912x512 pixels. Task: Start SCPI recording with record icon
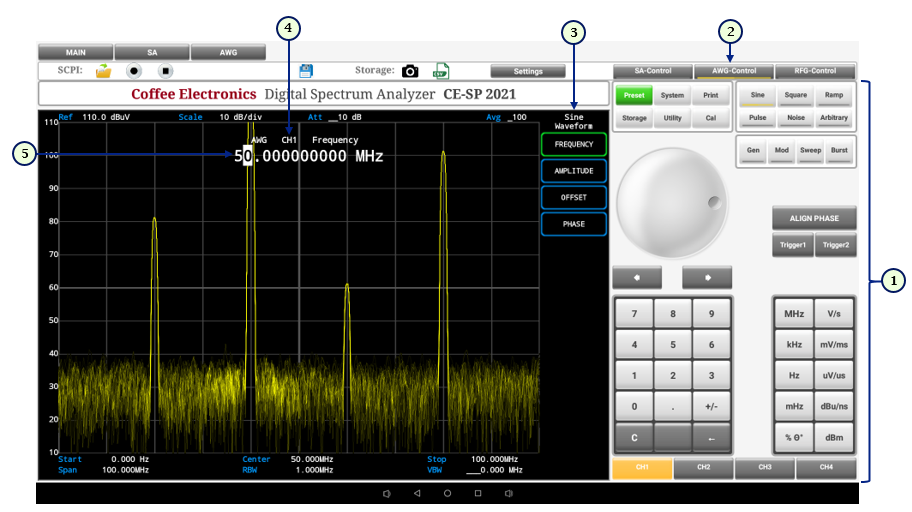(x=134, y=71)
